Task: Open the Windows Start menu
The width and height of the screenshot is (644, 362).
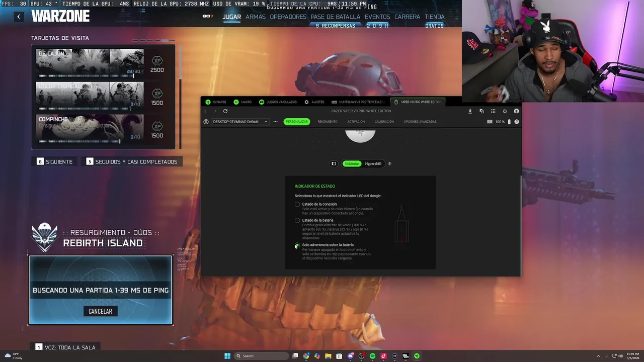Action: click(227, 356)
